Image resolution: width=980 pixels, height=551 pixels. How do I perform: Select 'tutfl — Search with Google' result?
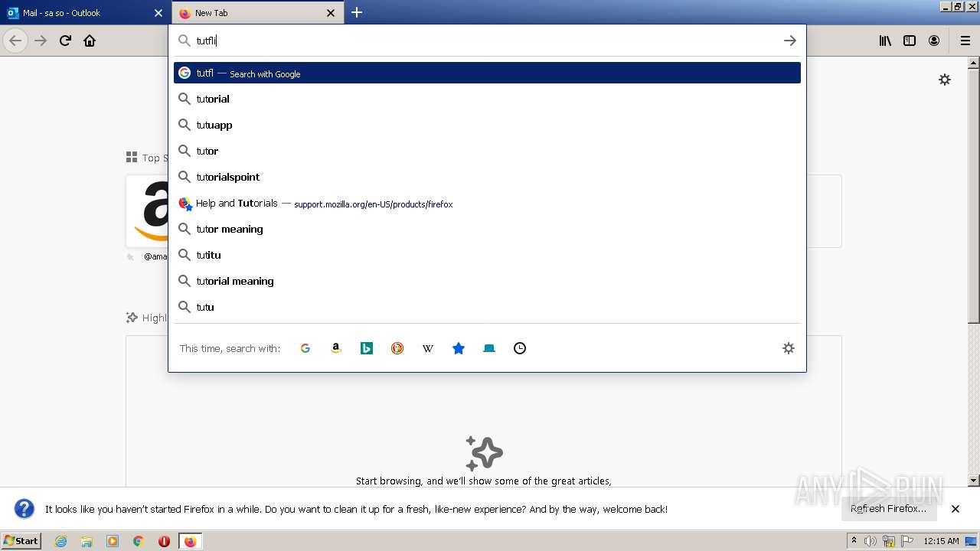487,73
